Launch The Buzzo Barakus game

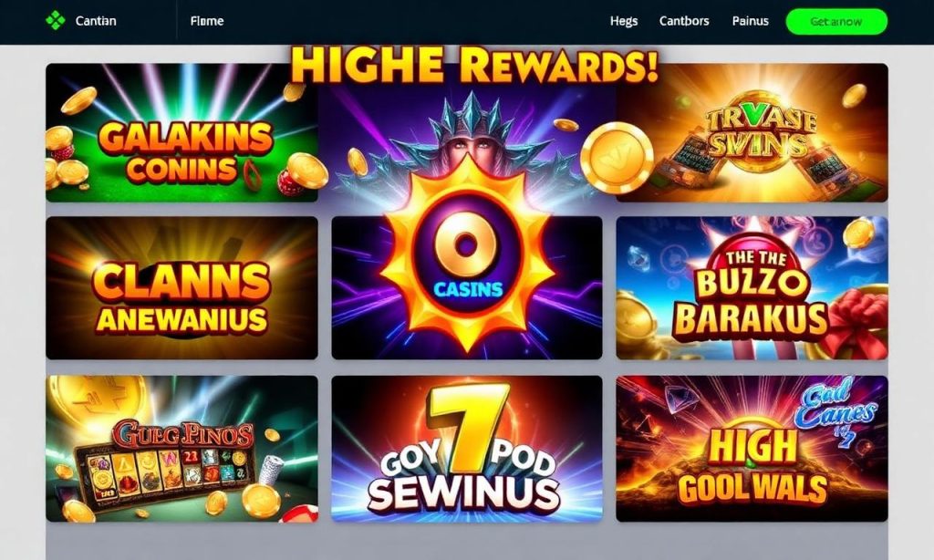coord(752,287)
